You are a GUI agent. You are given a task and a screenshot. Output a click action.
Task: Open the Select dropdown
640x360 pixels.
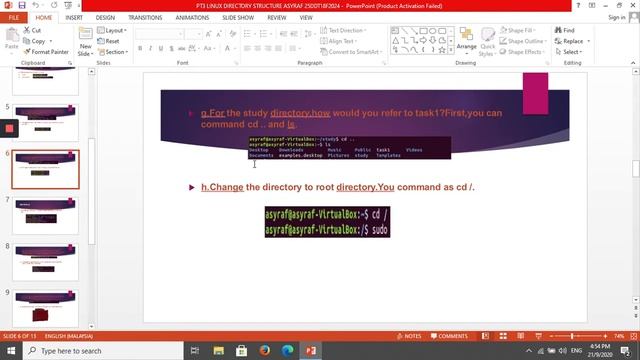coord(569,52)
